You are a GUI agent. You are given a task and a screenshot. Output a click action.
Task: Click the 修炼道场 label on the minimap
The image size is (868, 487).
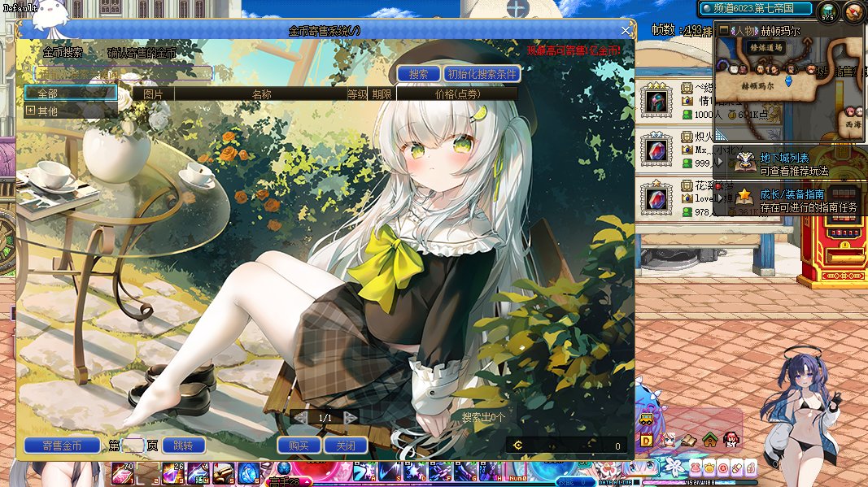(x=766, y=48)
